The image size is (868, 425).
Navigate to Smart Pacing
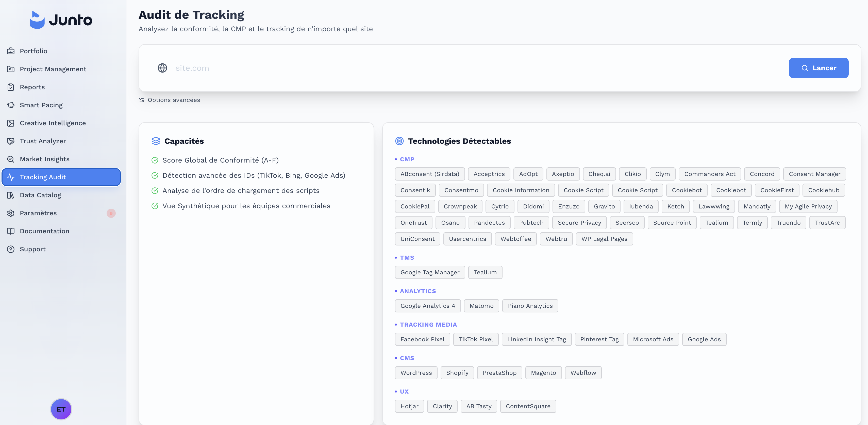[61, 105]
